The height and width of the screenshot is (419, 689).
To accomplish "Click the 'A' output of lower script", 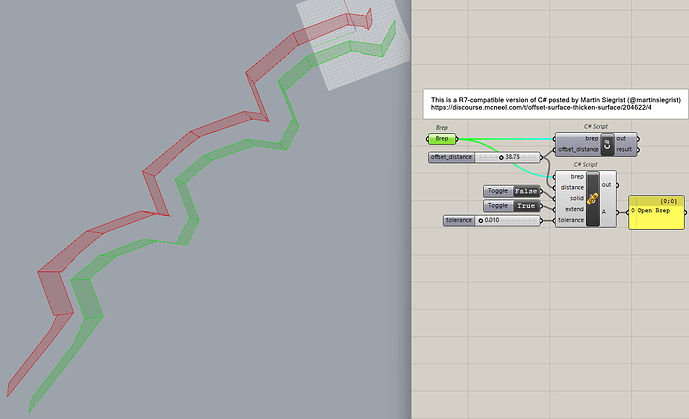I will click(x=604, y=212).
